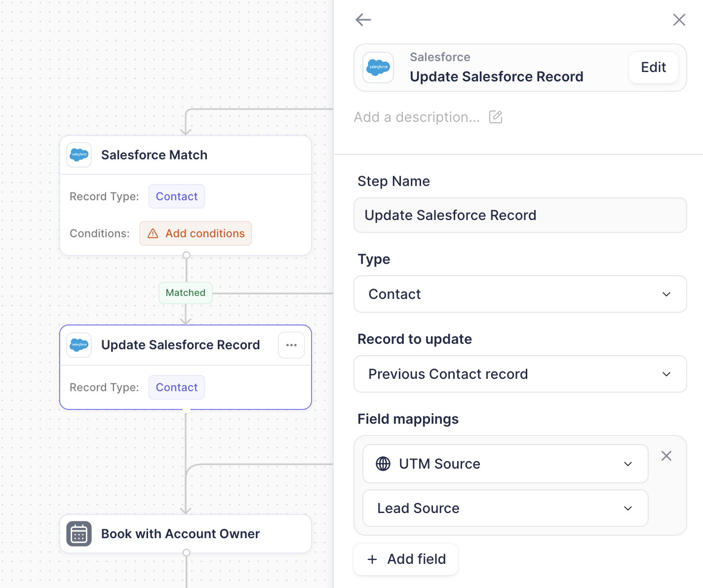Screen dimensions: 703x588
Task: Click the Edit button in the Salesforce header
Action: pyautogui.click(x=653, y=68)
